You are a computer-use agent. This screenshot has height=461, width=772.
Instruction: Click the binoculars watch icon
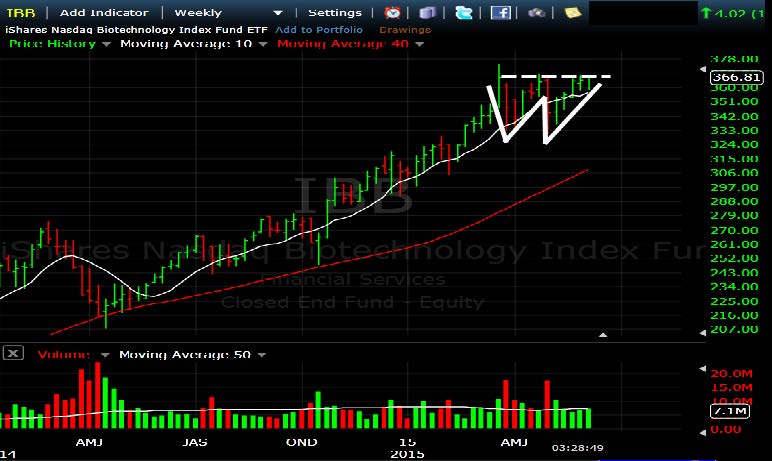pyautogui.click(x=536, y=12)
